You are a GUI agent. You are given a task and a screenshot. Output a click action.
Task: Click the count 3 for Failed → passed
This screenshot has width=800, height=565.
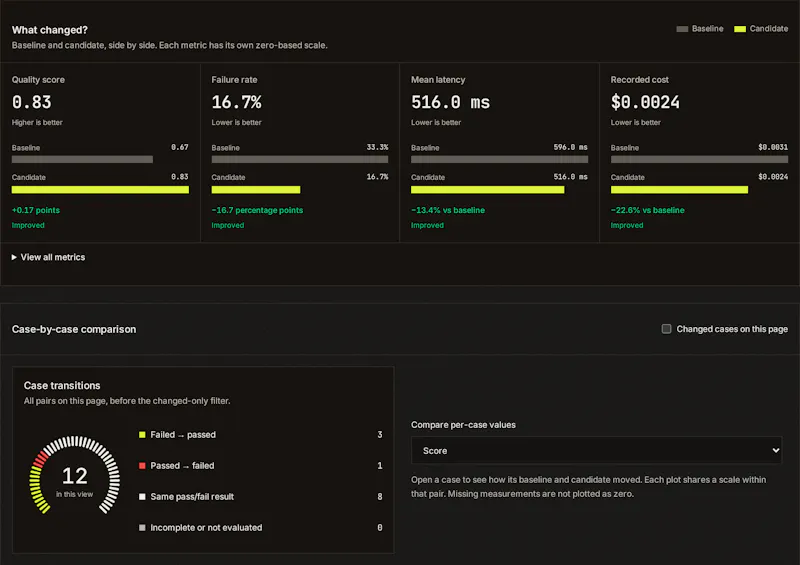380,435
